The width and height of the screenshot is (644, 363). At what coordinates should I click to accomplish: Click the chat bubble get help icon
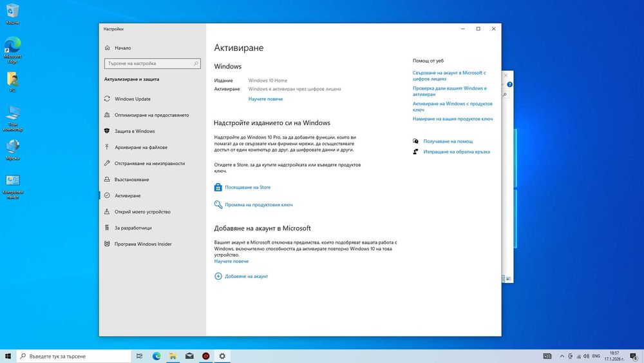click(x=415, y=141)
